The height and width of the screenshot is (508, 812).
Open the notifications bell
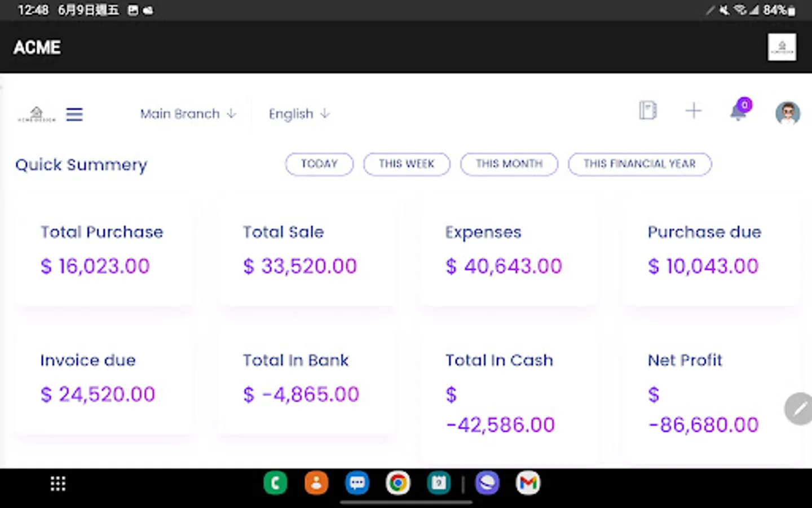739,111
